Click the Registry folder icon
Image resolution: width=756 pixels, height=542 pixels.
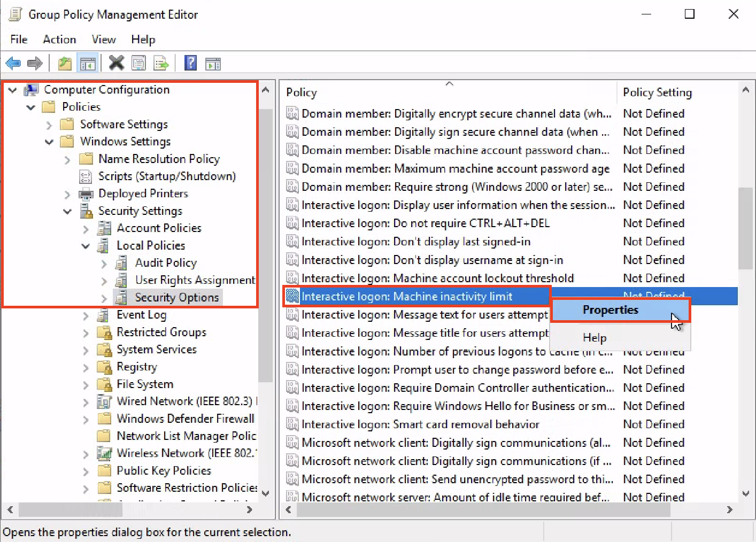pos(104,367)
